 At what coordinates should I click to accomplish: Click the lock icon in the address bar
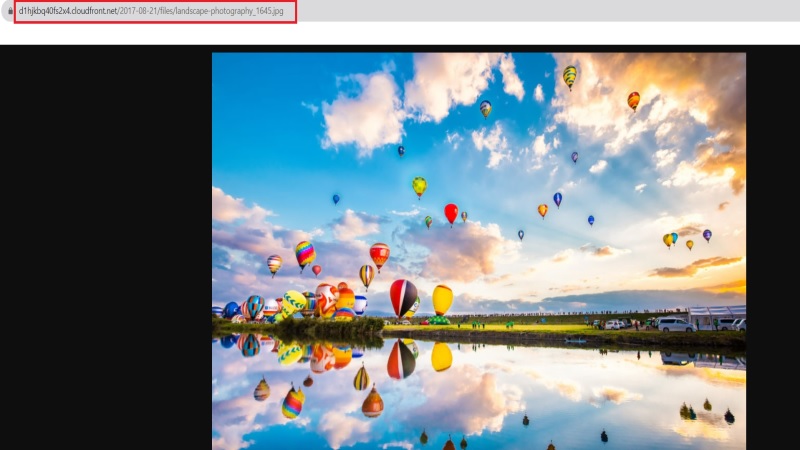(10, 11)
